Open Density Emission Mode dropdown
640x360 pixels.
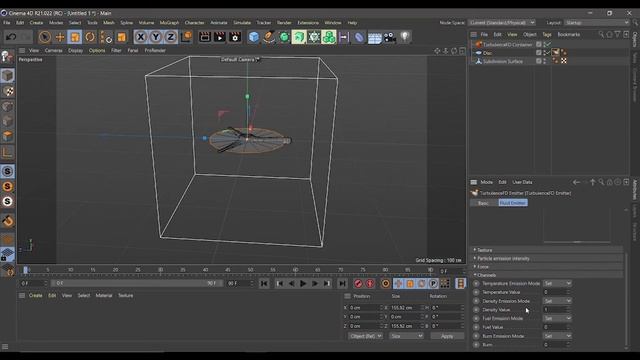(558, 301)
